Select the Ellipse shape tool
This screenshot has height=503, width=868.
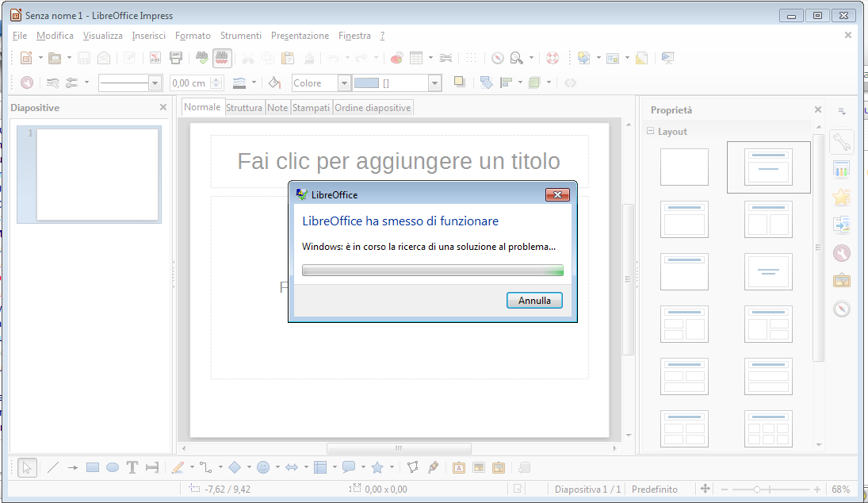point(113,467)
